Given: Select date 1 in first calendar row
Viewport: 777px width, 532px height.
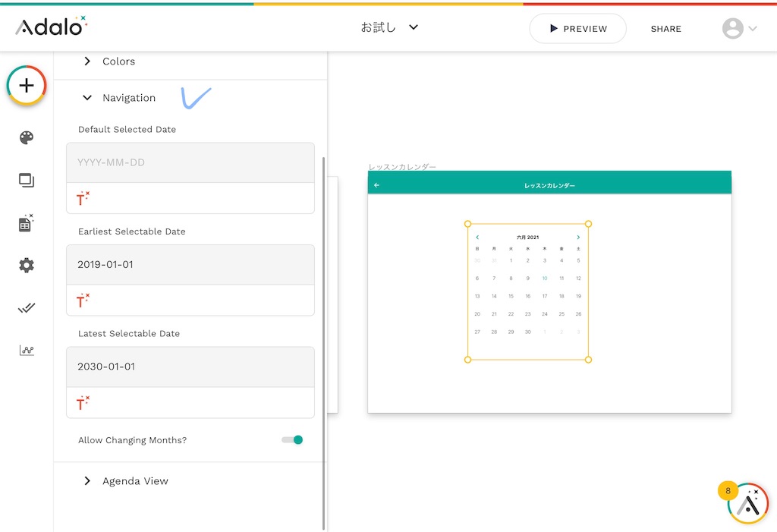Looking at the screenshot, I should pyautogui.click(x=511, y=260).
